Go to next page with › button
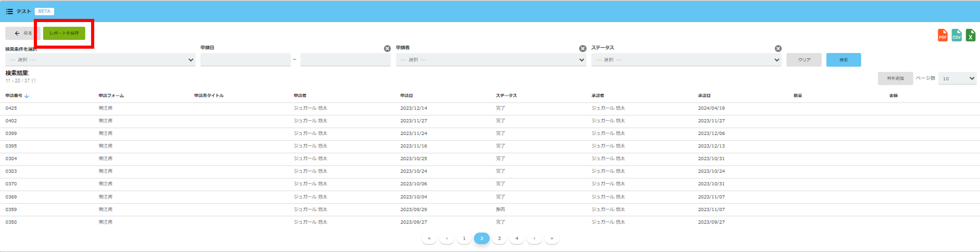This screenshot has height=252, width=980. [x=534, y=238]
